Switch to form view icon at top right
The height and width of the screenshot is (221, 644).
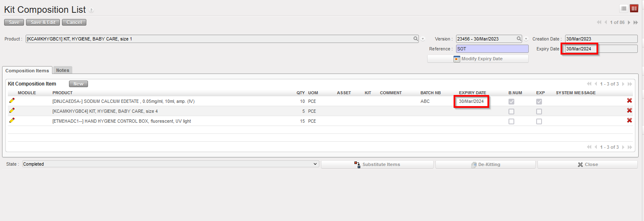click(x=634, y=8)
